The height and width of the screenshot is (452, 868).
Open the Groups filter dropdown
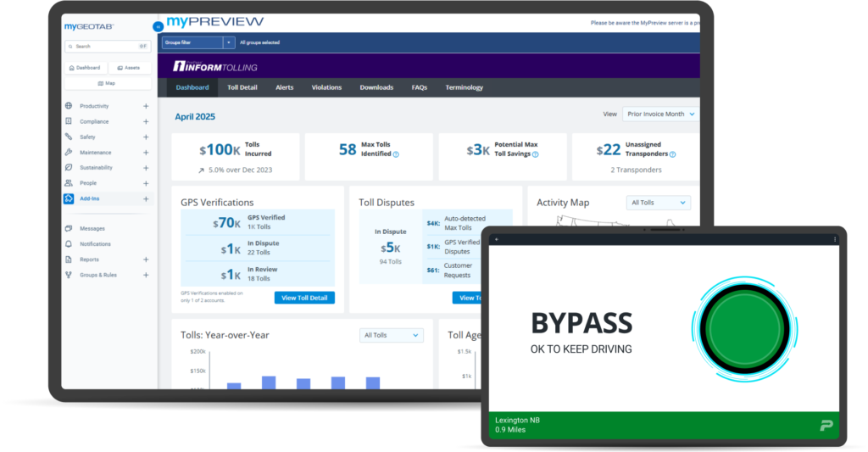pyautogui.click(x=198, y=42)
